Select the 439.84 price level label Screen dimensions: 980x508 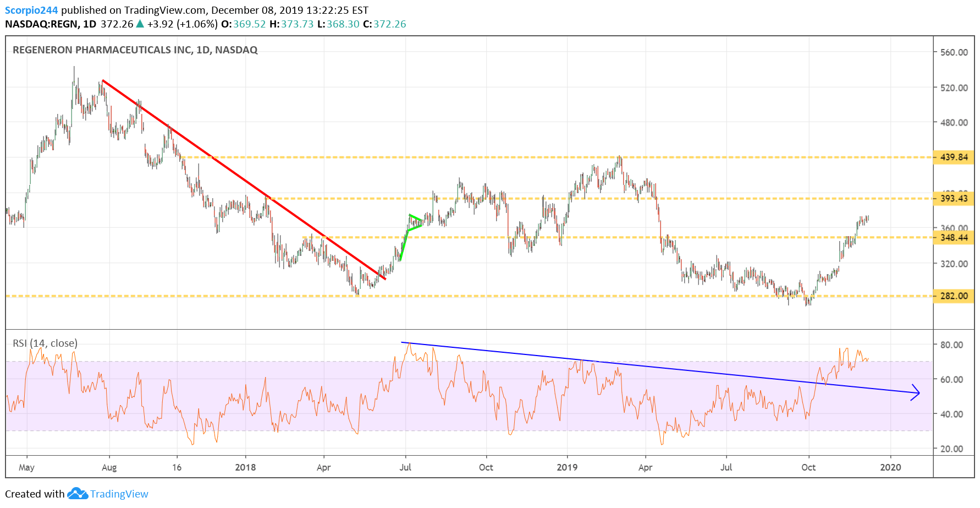point(954,157)
